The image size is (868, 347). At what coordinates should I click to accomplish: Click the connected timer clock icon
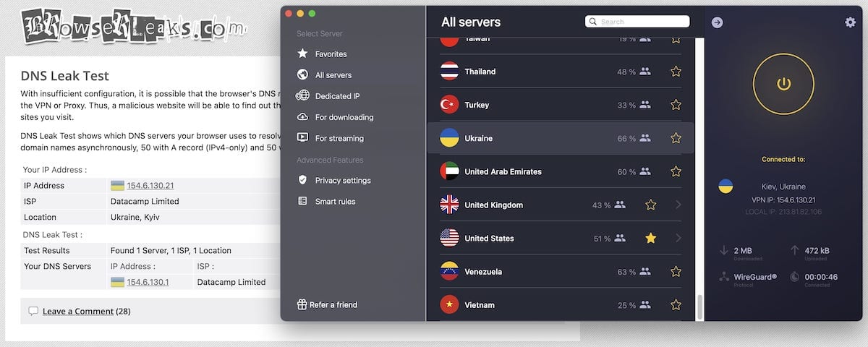tap(794, 276)
